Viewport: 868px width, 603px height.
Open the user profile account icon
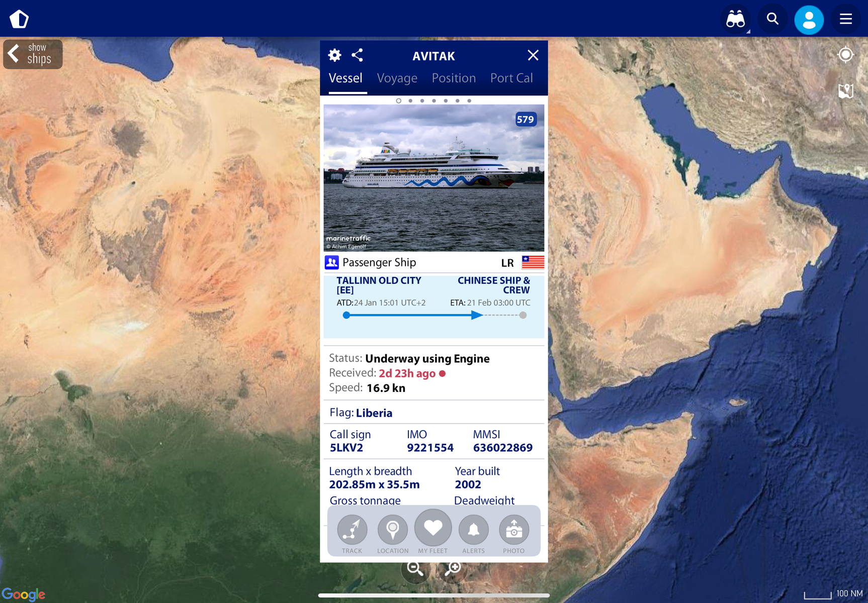(x=809, y=20)
